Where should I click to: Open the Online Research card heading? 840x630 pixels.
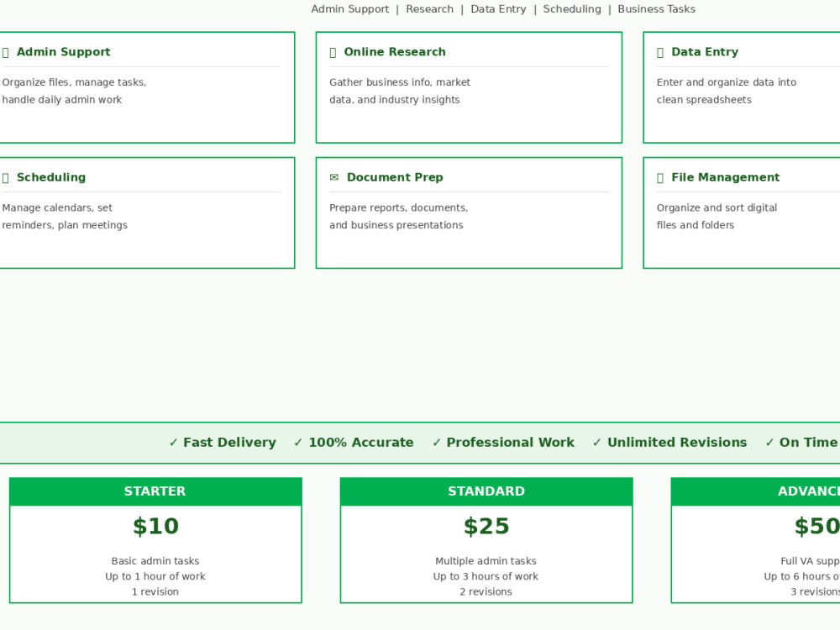pyautogui.click(x=395, y=52)
